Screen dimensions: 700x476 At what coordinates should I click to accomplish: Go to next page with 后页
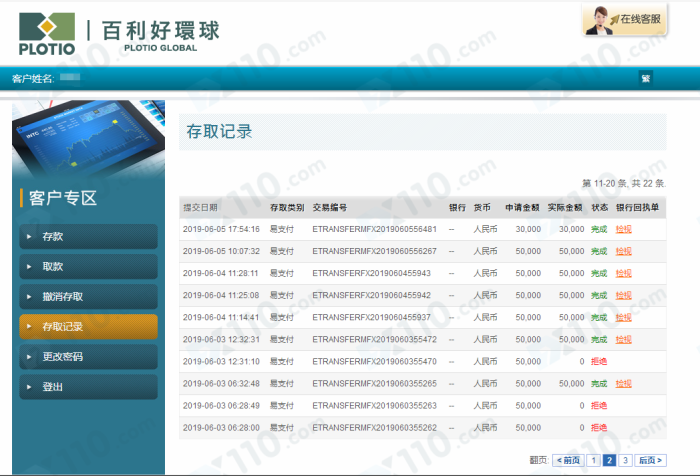[650, 460]
